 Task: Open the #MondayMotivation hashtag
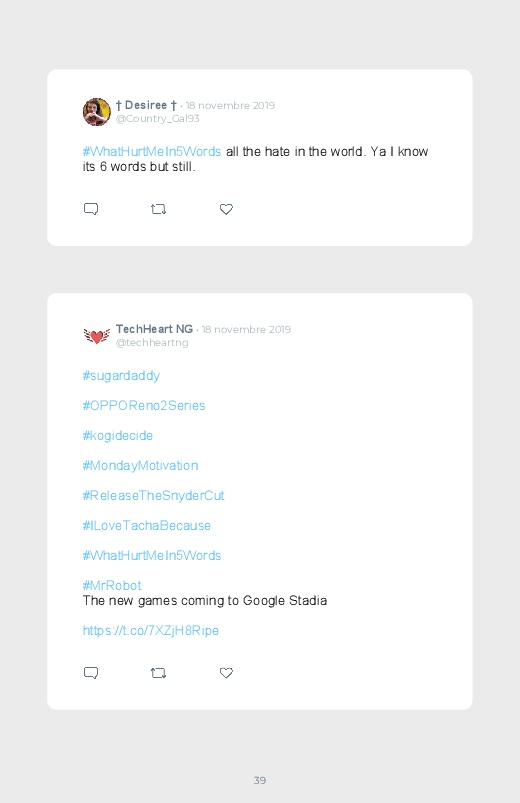(x=140, y=466)
